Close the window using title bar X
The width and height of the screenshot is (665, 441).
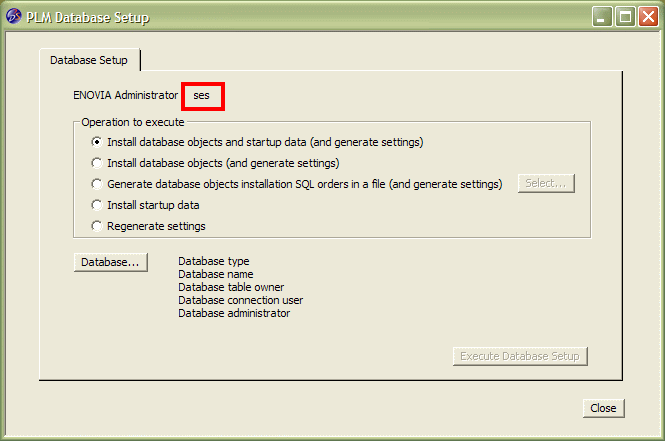(647, 16)
